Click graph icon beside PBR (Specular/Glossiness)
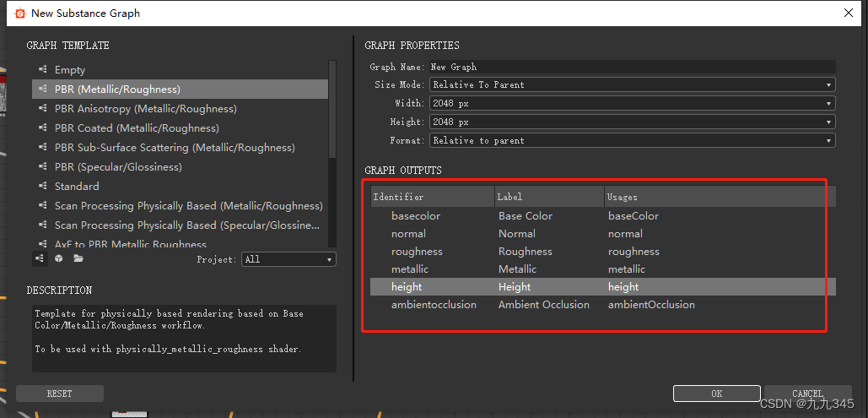 click(42, 167)
